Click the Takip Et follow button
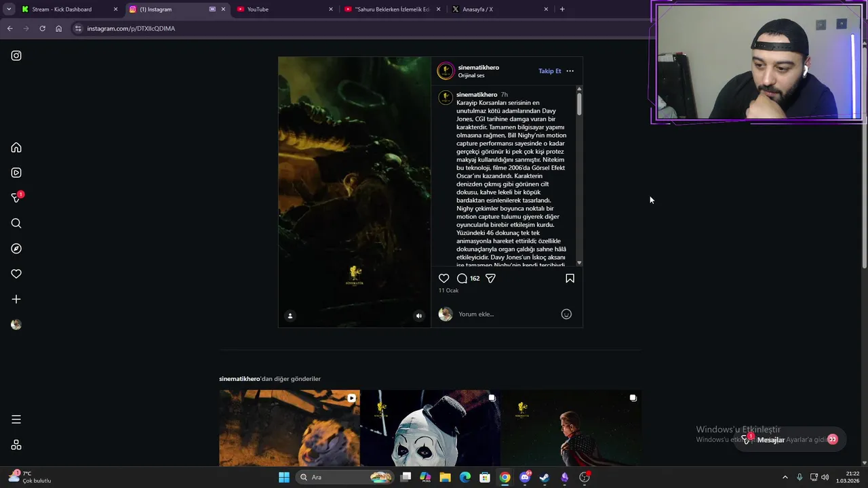The height and width of the screenshot is (488, 868). click(x=550, y=71)
